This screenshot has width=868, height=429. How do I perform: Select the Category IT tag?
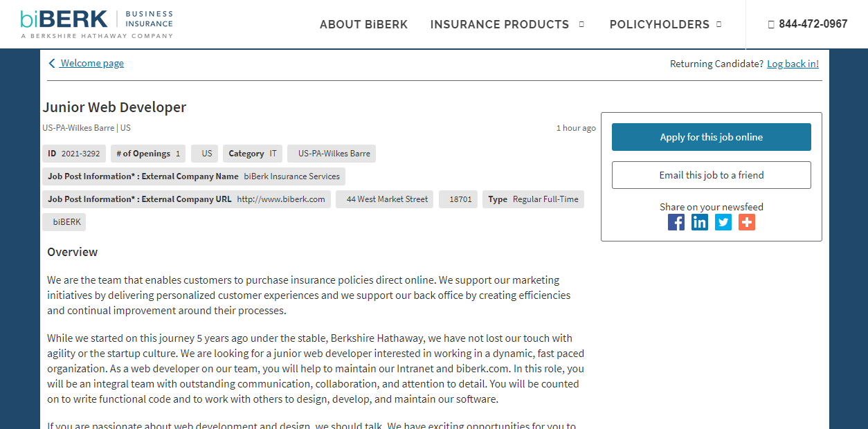253,154
